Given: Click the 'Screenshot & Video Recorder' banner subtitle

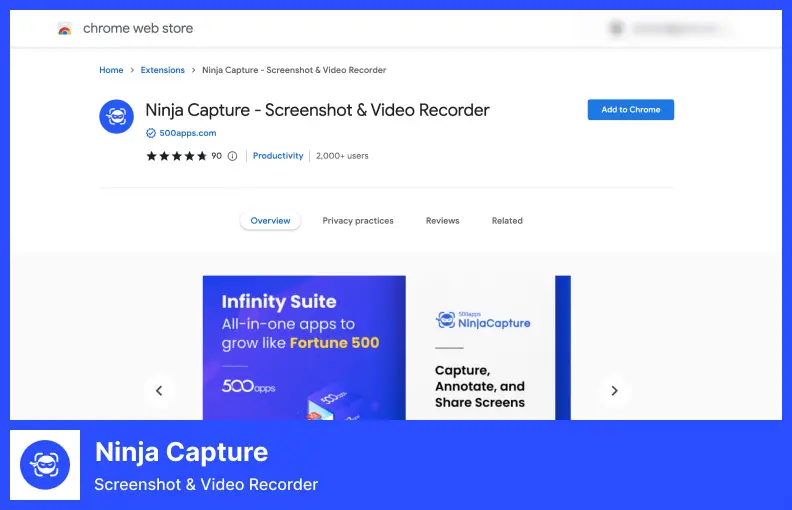Looking at the screenshot, I should coord(206,484).
